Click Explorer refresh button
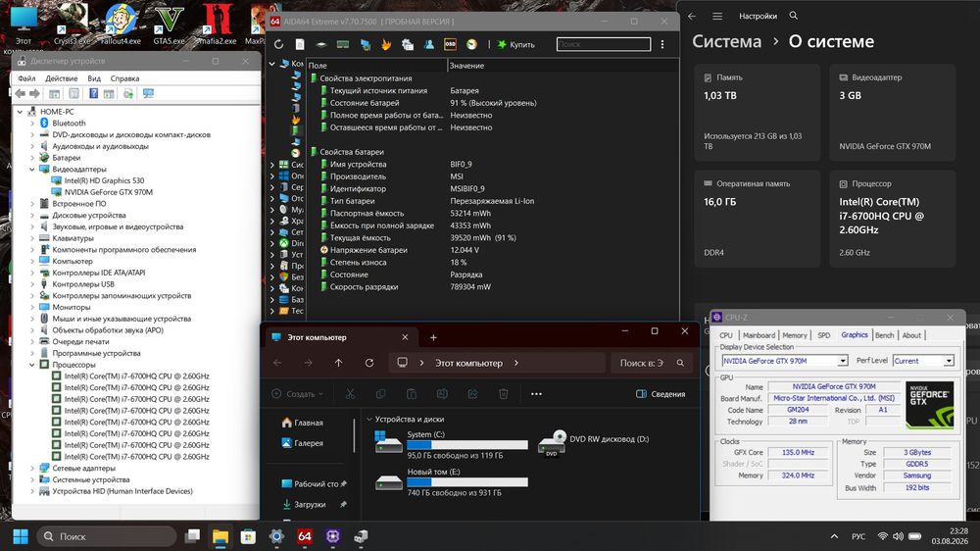The image size is (980, 551). tap(369, 363)
